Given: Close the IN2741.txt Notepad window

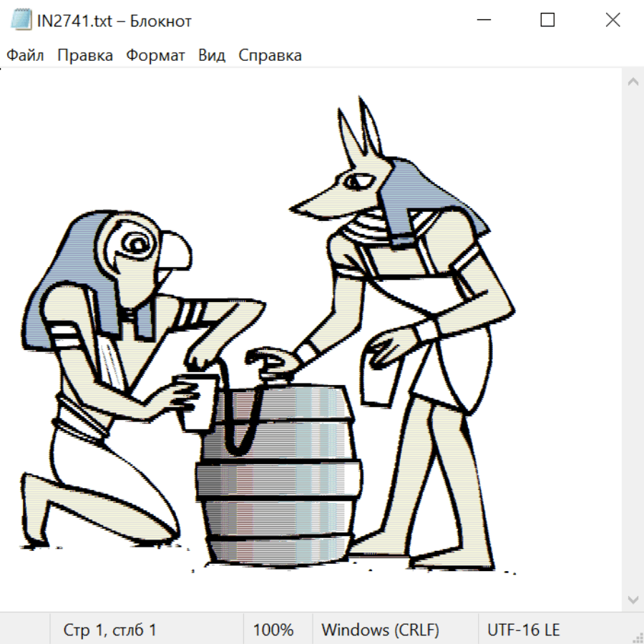Looking at the screenshot, I should 613,21.
